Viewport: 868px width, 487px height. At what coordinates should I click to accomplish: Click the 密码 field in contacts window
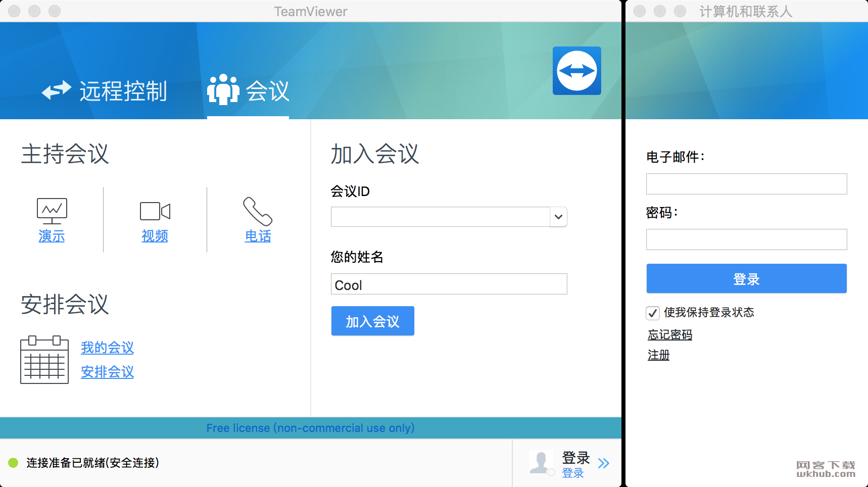746,239
